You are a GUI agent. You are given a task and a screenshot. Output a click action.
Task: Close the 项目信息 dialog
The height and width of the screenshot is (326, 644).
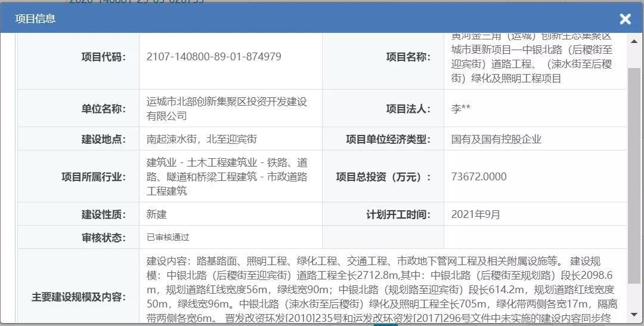[x=625, y=19]
